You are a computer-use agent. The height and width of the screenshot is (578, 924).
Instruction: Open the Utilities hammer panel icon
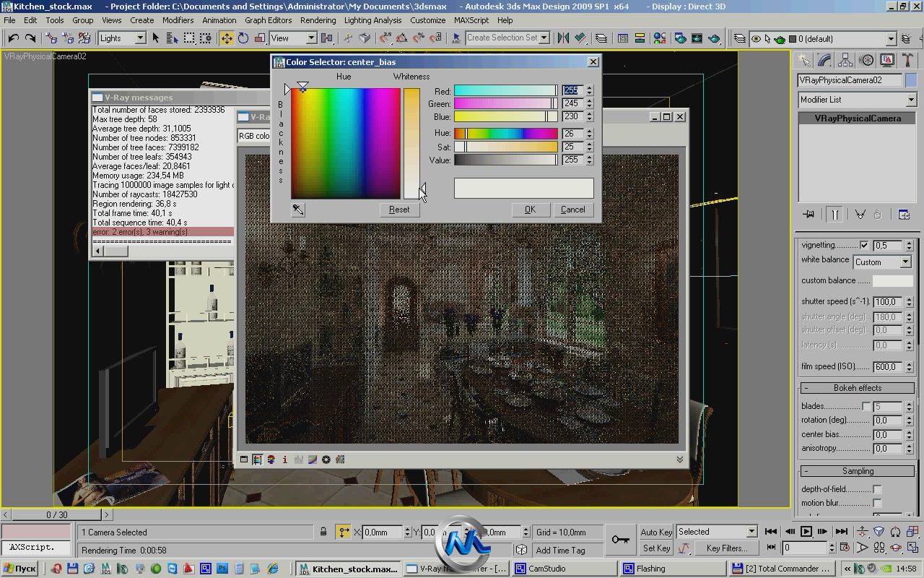pos(907,61)
